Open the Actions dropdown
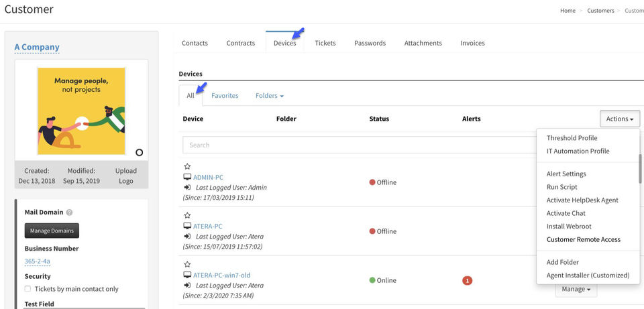Viewport: 644px width, 309px height. [x=620, y=119]
